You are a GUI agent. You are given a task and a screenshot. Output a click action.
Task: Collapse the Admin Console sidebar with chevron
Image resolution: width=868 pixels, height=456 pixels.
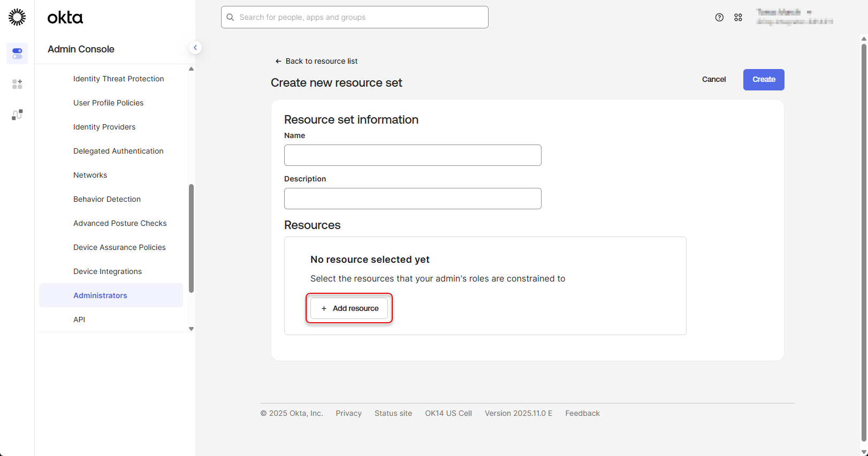[x=195, y=48]
